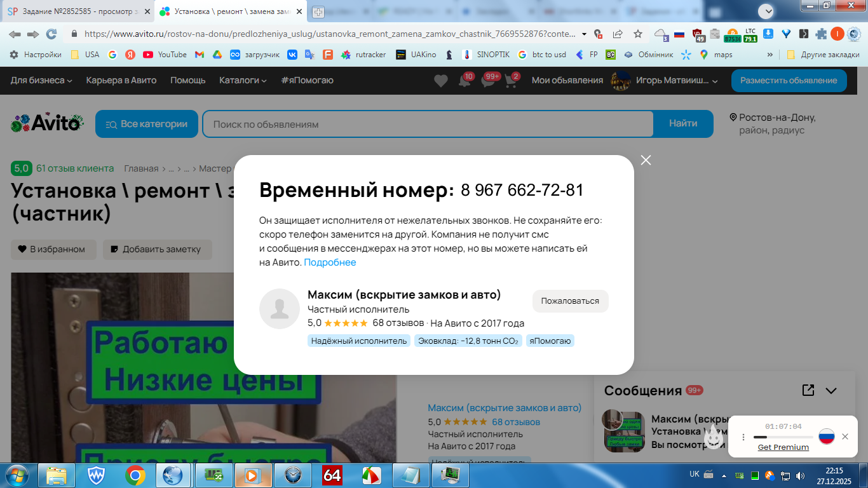
Task: Close the temporary number popup
Action: point(646,160)
